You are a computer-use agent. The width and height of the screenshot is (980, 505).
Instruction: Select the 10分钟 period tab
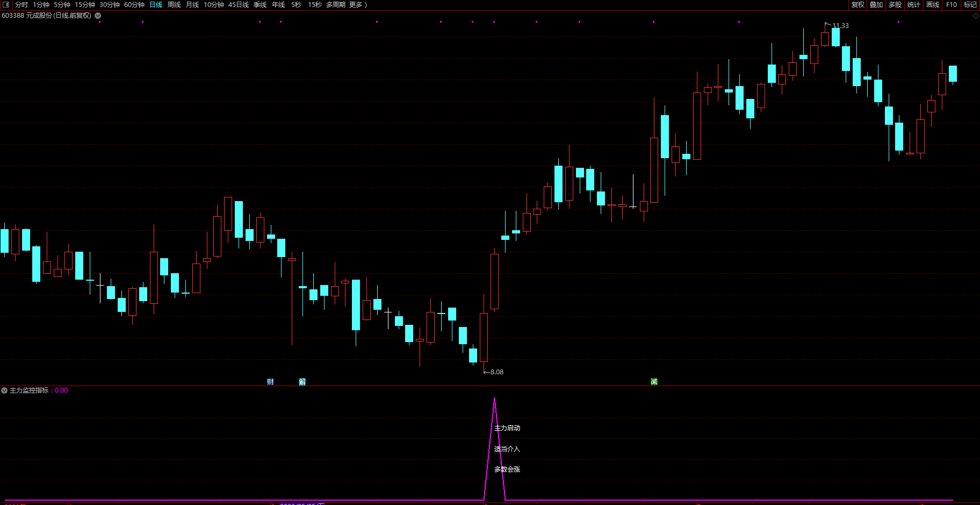(x=214, y=4)
